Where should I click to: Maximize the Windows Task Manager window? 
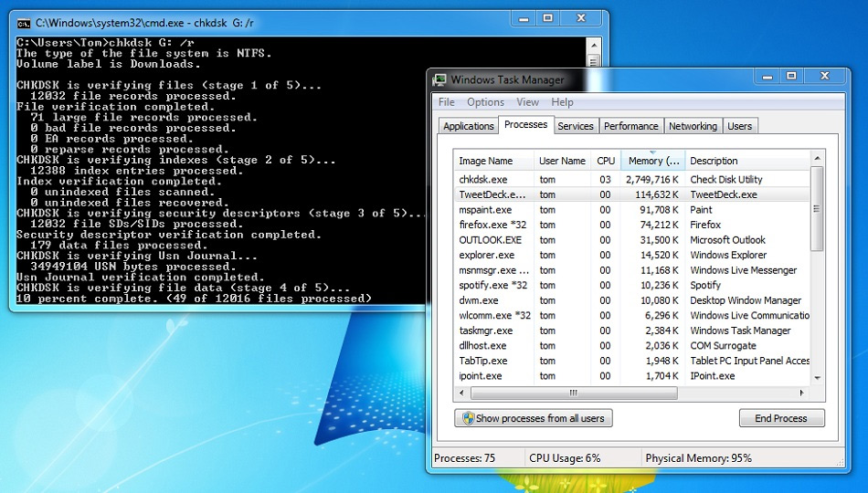791,77
